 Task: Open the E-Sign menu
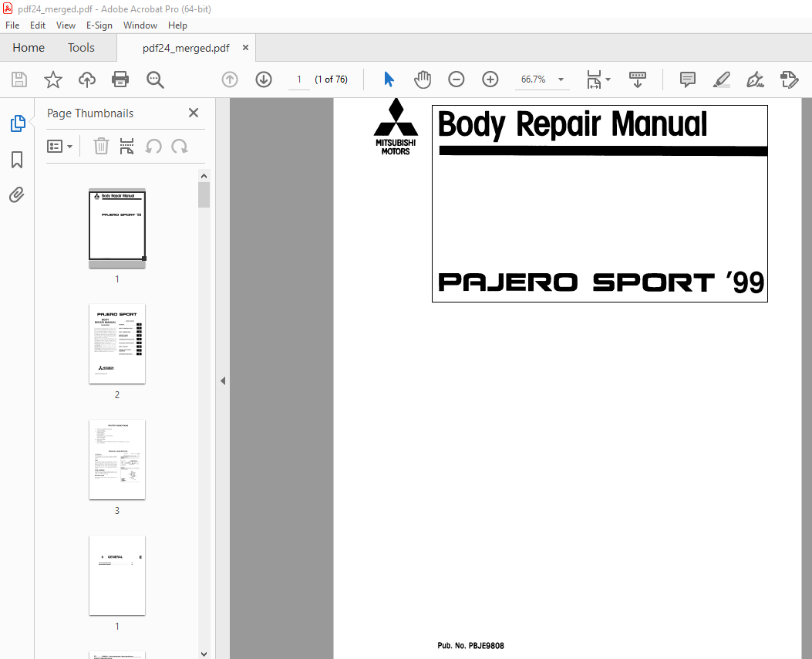tap(99, 25)
